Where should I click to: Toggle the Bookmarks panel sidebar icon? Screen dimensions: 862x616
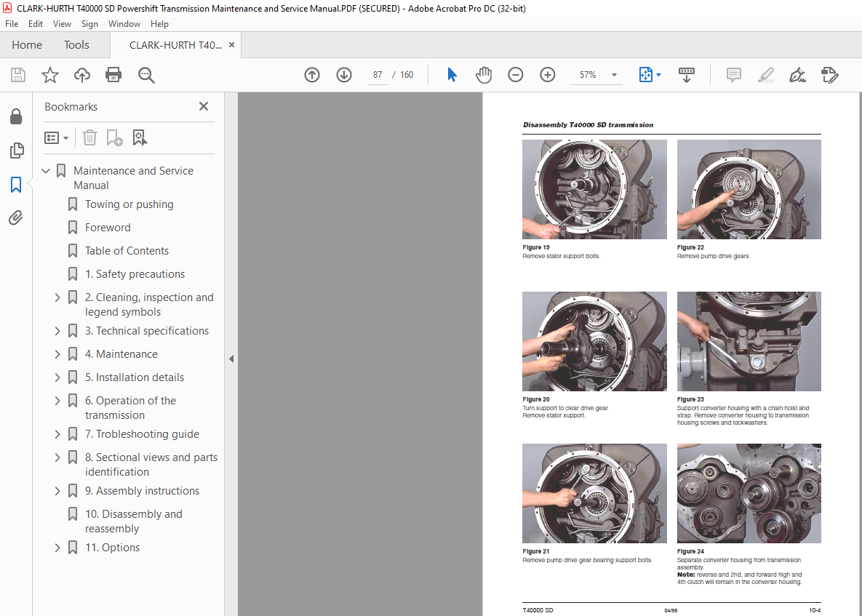click(x=16, y=185)
